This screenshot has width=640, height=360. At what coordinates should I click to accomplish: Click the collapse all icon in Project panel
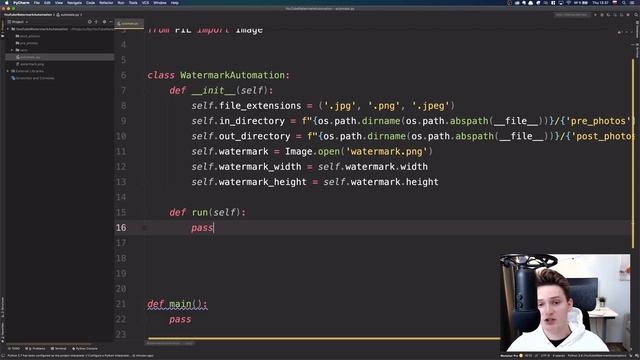97,22
